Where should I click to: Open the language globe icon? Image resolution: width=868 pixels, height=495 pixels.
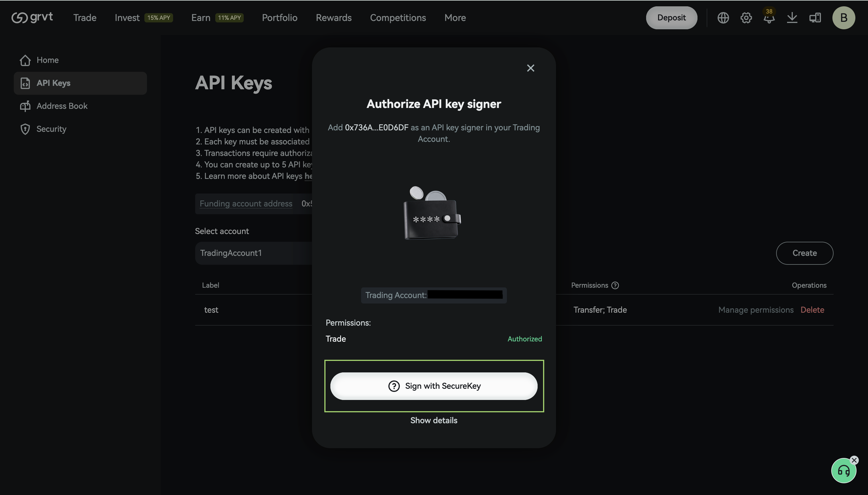point(723,18)
